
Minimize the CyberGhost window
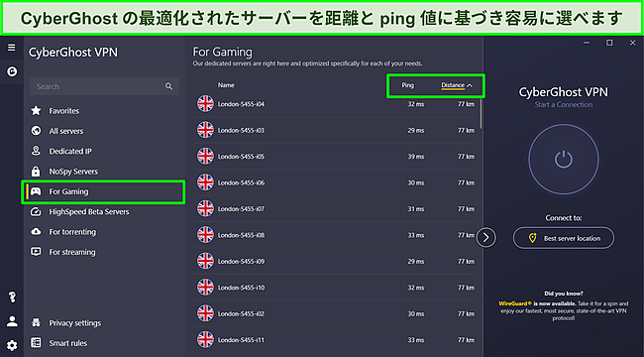pos(587,43)
